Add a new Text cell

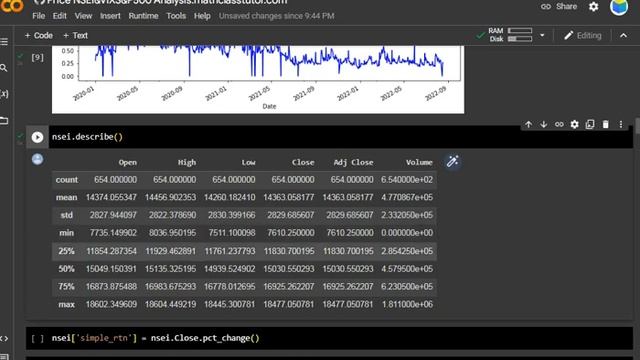tap(76, 36)
